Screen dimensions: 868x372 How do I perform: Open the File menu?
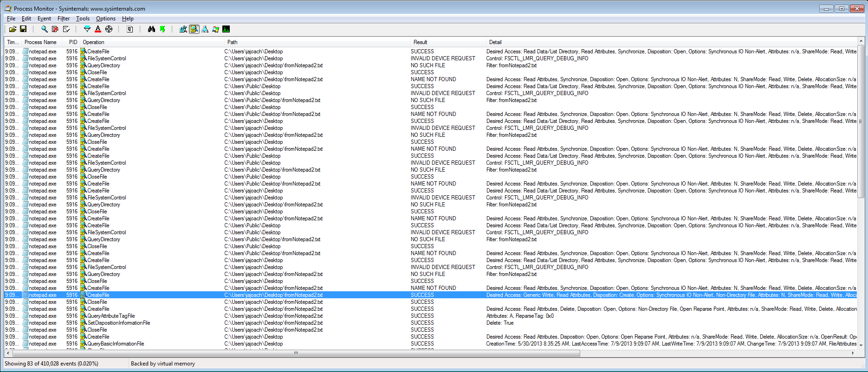click(x=11, y=19)
